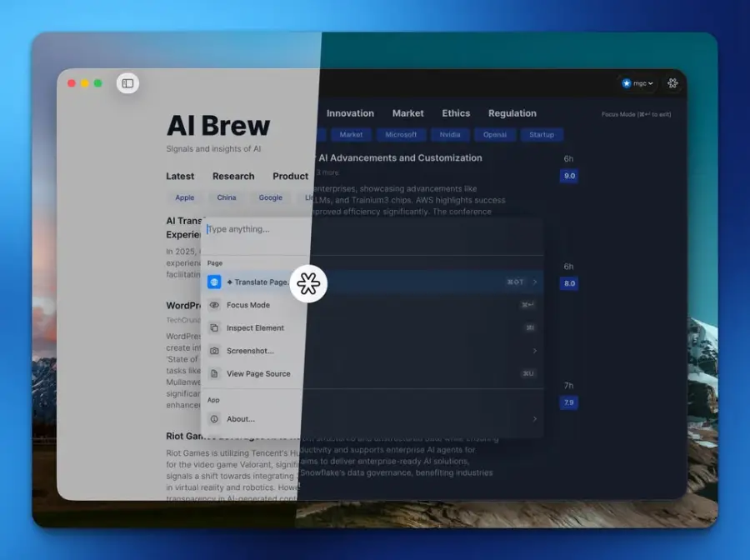
Task: Open the mgc profile dropdown
Action: pos(637,83)
